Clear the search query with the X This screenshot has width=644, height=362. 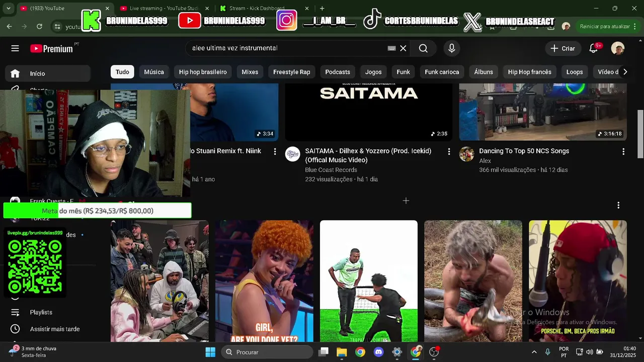click(x=403, y=48)
